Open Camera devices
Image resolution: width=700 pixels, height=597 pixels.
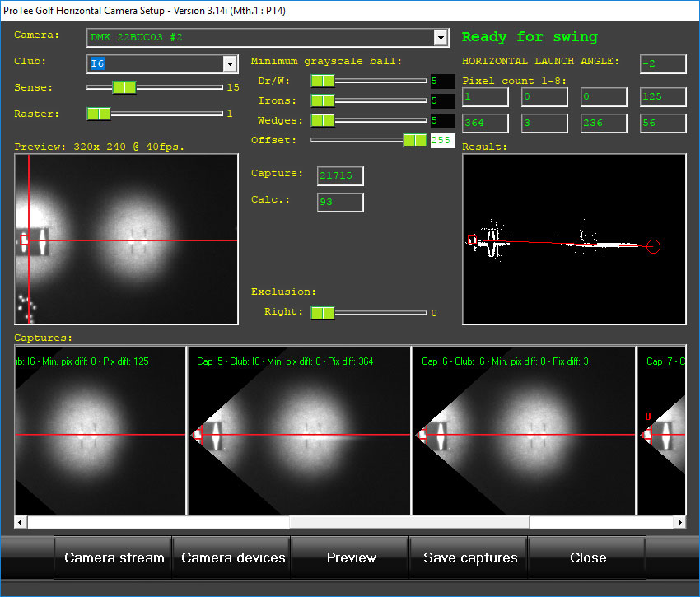[232, 557]
